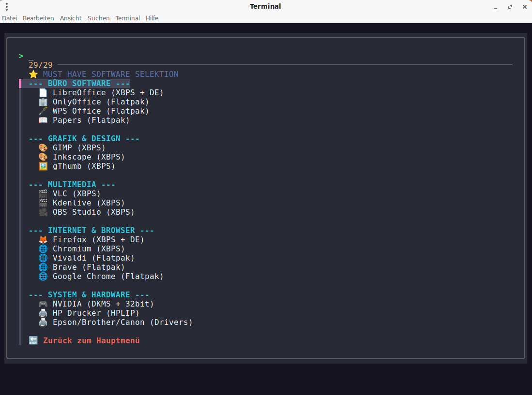Select Papers (Flatpak) entry
This screenshot has height=395, width=532.
[91, 120]
